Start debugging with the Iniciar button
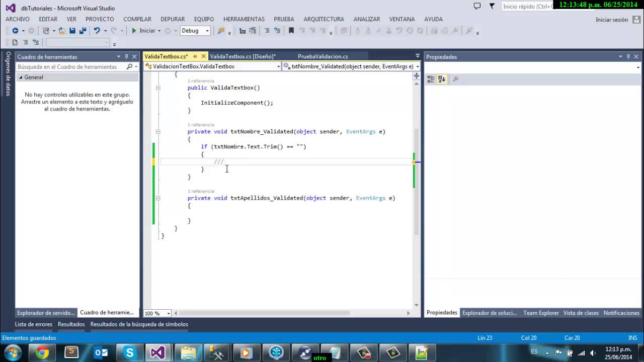The width and height of the screenshot is (644, 362). (143, 31)
